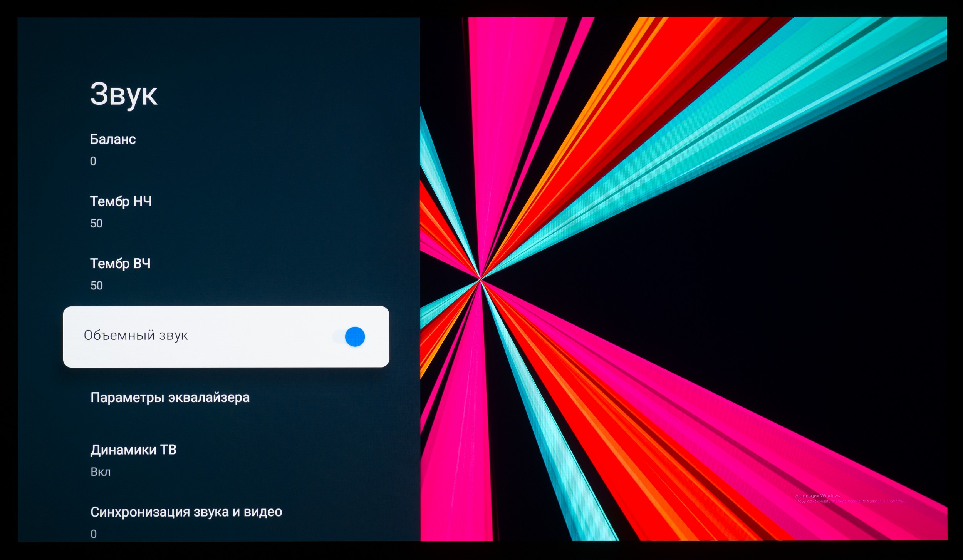Image resolution: width=963 pixels, height=560 pixels.
Task: Click the Звук page heading
Action: click(124, 94)
